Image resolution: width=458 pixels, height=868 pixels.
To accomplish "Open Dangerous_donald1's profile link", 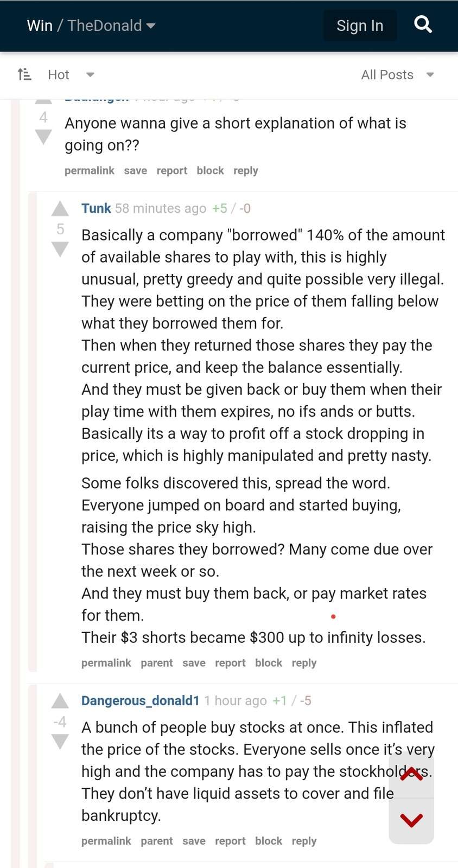I will click(140, 700).
